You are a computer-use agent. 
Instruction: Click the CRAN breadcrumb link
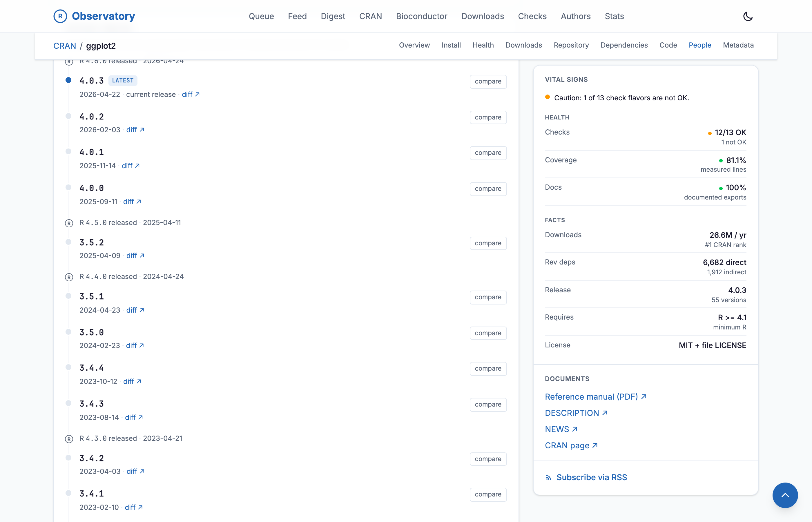click(x=64, y=46)
